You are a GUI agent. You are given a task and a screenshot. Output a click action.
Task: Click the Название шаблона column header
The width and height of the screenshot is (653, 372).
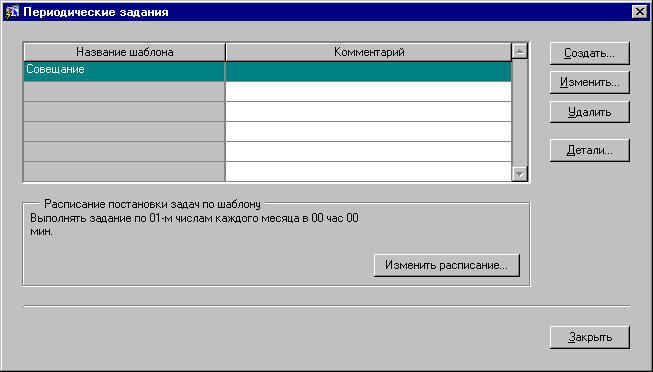(124, 52)
